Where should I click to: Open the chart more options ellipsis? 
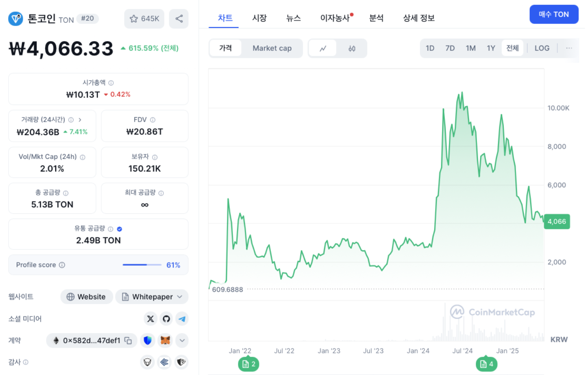point(569,48)
